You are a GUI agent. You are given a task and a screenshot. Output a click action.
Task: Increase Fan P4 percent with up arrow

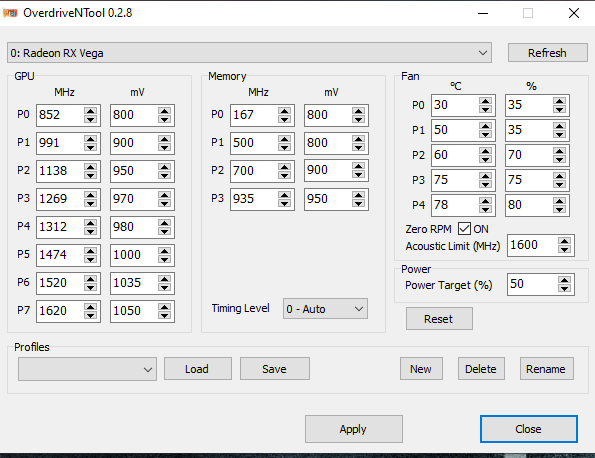(559, 201)
